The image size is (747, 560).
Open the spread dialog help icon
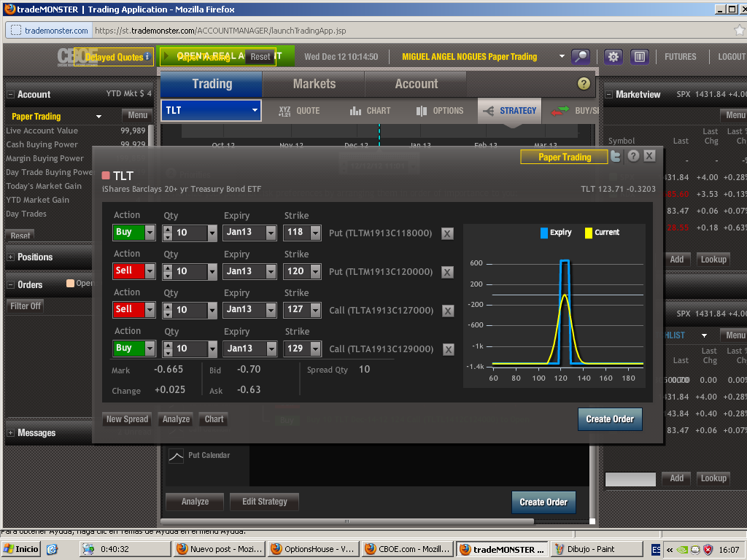pos(633,156)
